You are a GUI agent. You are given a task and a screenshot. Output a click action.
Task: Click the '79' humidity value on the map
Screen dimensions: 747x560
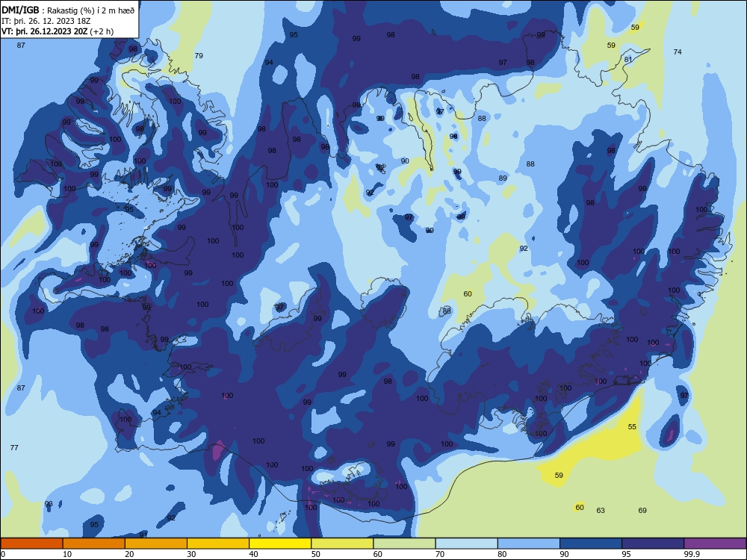click(x=199, y=56)
